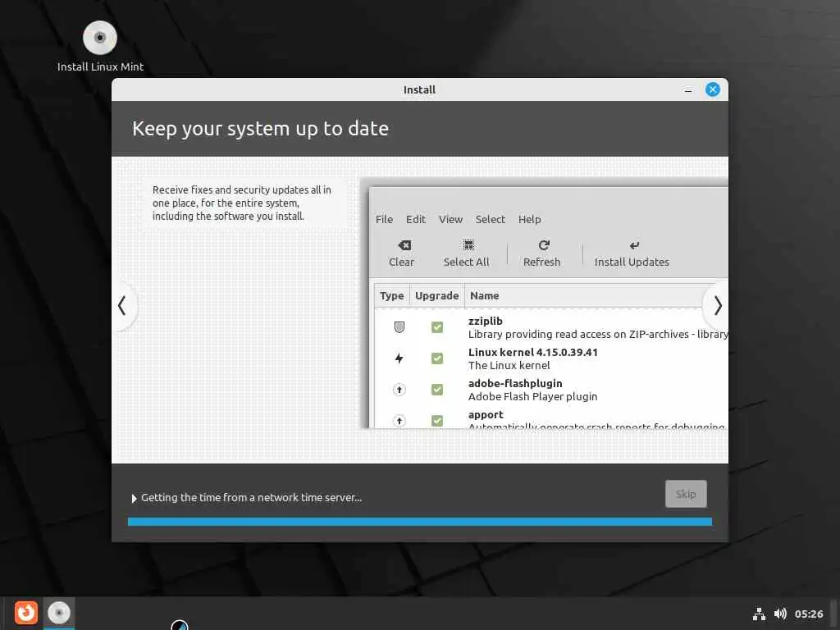Image resolution: width=840 pixels, height=630 pixels.
Task: Minimize the Install window
Action: tap(688, 90)
